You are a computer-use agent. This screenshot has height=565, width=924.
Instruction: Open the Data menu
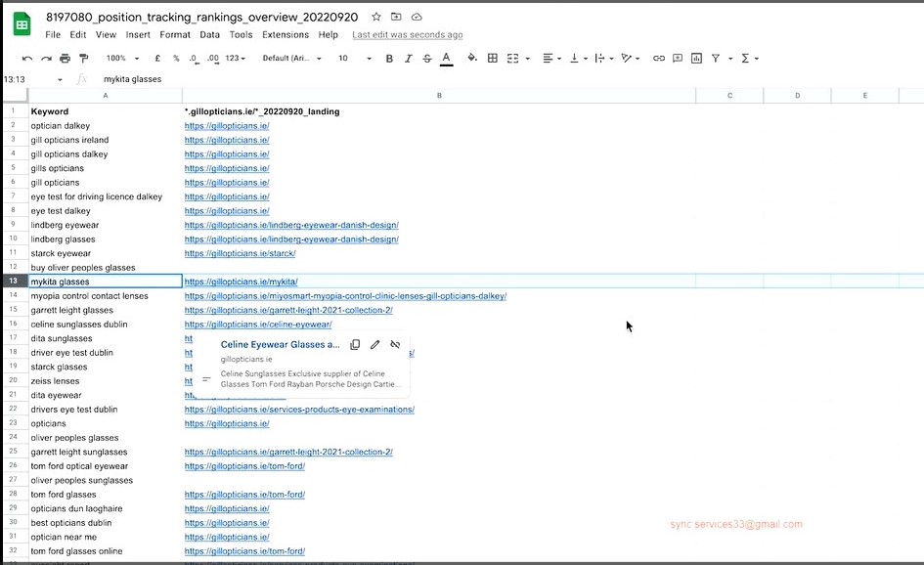(x=209, y=35)
